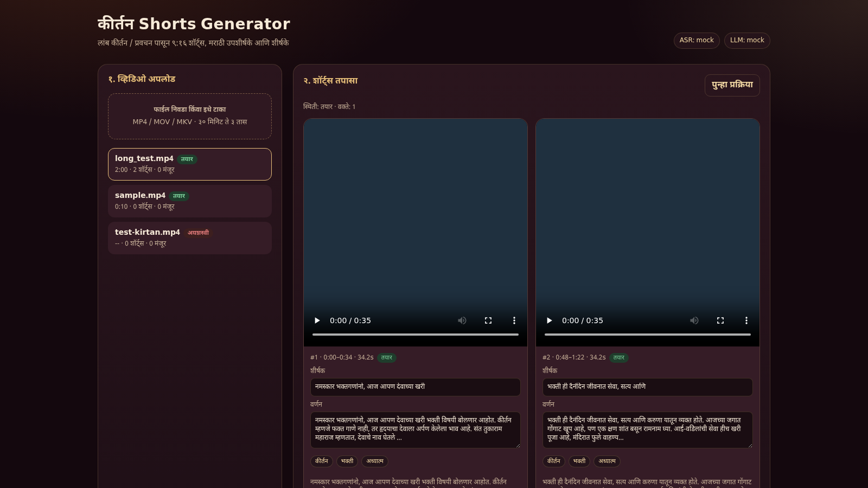
Task: Select the long_test.mp4 video entry
Action: click(x=190, y=164)
